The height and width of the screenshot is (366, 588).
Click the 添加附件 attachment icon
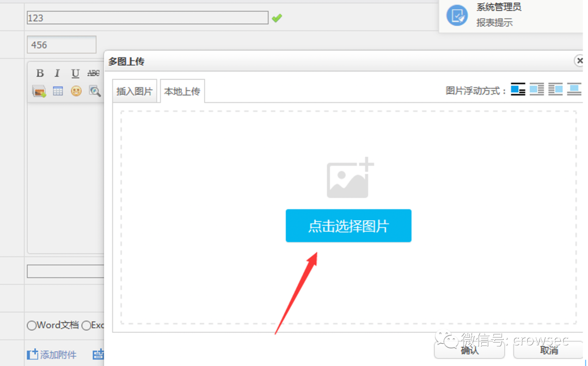33,354
